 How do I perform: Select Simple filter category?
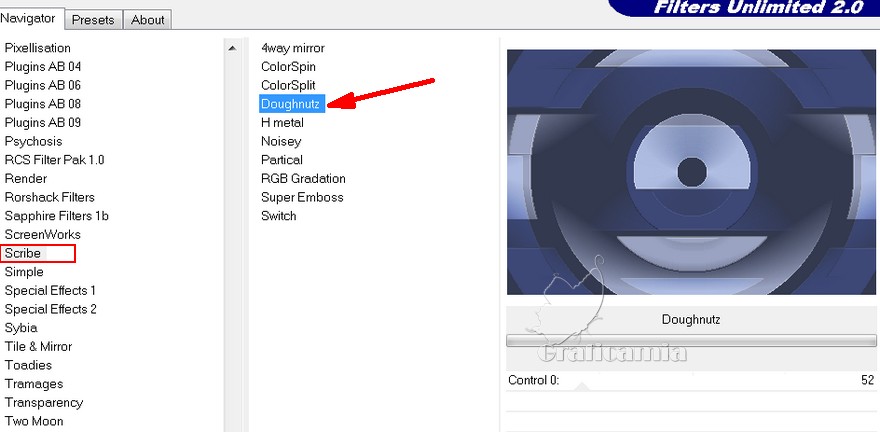pos(24,272)
